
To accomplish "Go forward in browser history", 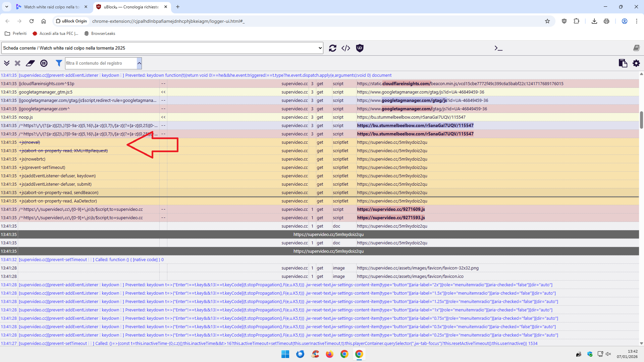I will 19,21.
